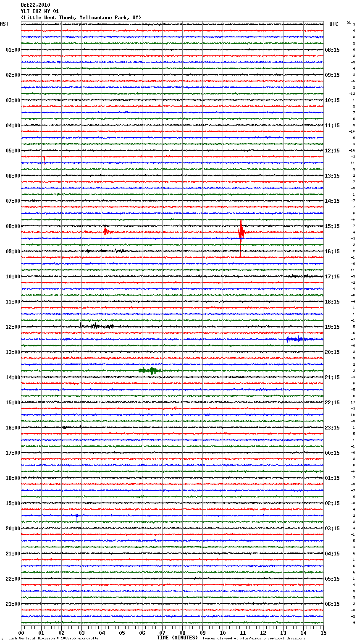Screen dimensions: 357x644
Task: Click the '14:00' MST time label
Action: (x=13, y=377)
